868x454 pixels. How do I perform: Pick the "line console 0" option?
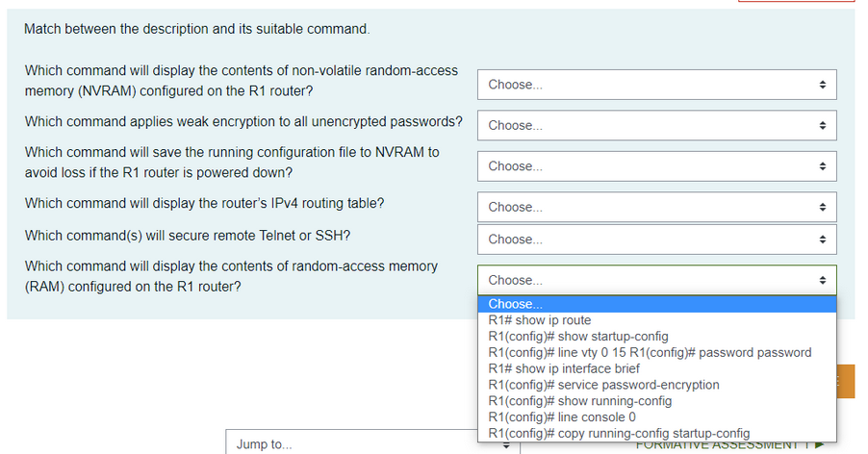point(562,417)
